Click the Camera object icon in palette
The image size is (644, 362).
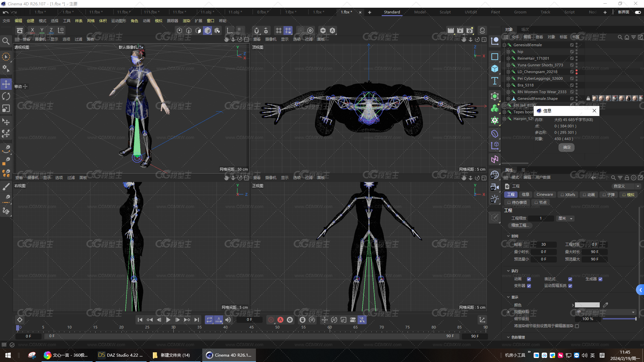click(x=495, y=187)
